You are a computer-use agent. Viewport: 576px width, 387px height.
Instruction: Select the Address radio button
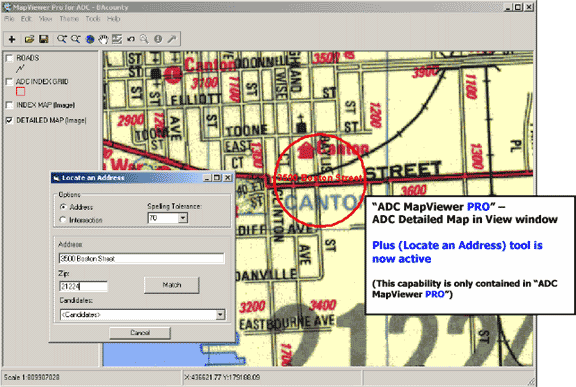[x=63, y=207]
